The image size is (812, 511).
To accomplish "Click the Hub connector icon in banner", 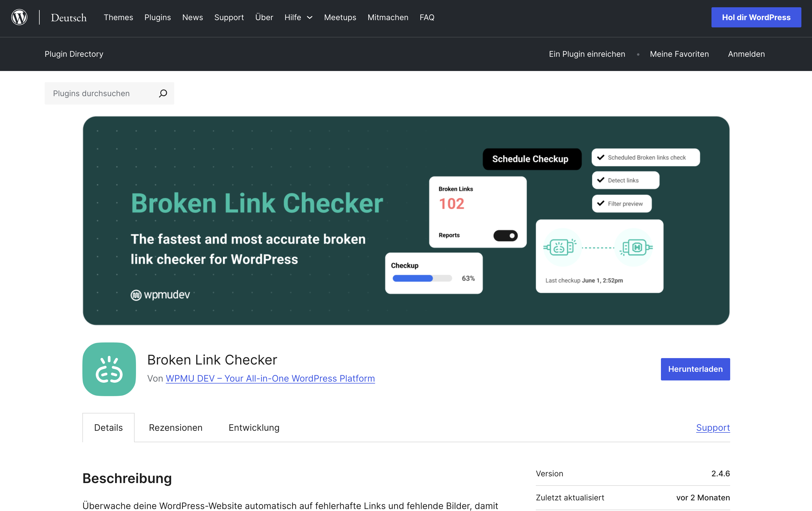I will pyautogui.click(x=636, y=247).
